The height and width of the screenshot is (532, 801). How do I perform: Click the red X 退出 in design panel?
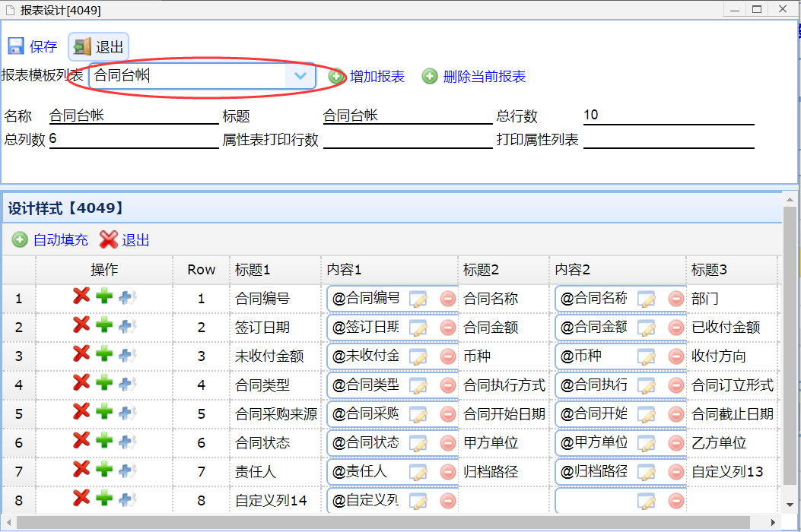click(x=108, y=239)
